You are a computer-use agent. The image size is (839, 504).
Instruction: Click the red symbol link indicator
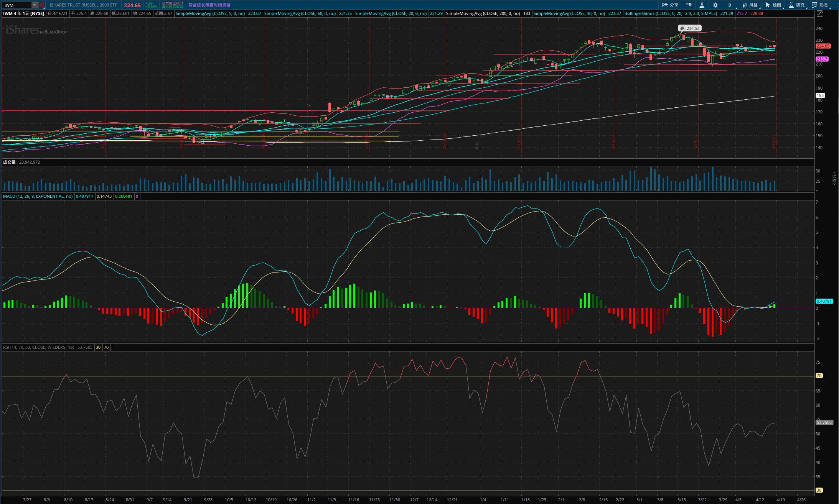click(42, 5)
